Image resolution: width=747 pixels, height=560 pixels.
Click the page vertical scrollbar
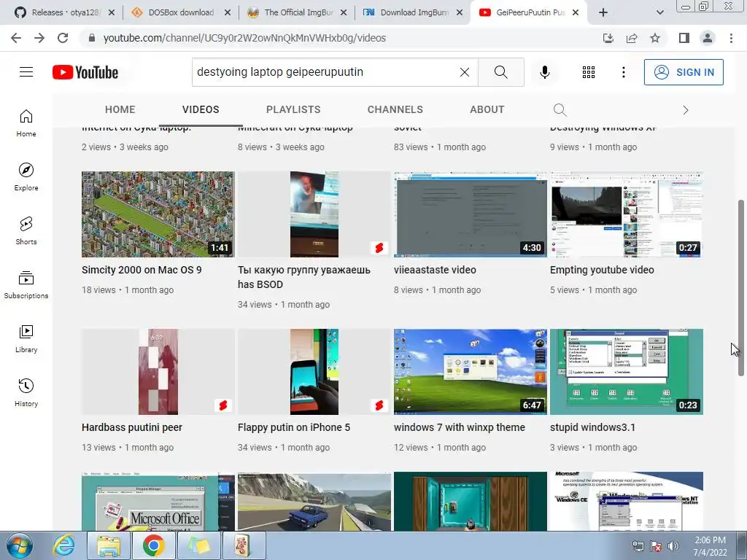click(741, 287)
